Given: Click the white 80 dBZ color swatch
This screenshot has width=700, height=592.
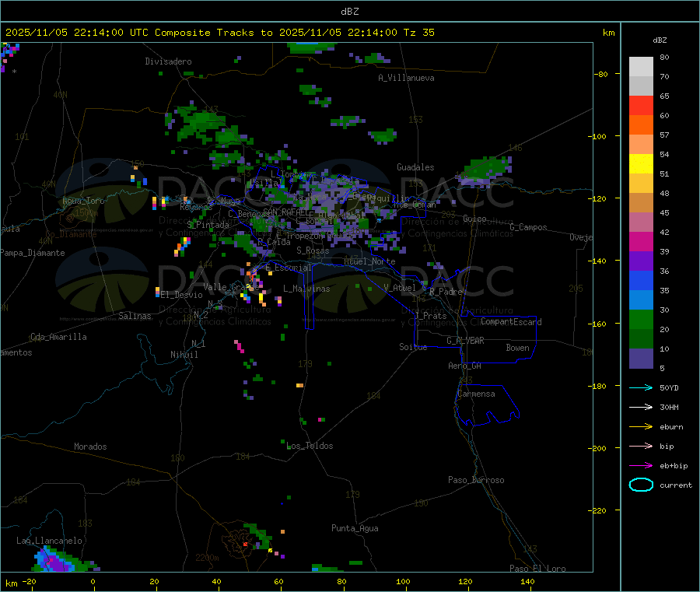Looking at the screenshot, I should [641, 67].
